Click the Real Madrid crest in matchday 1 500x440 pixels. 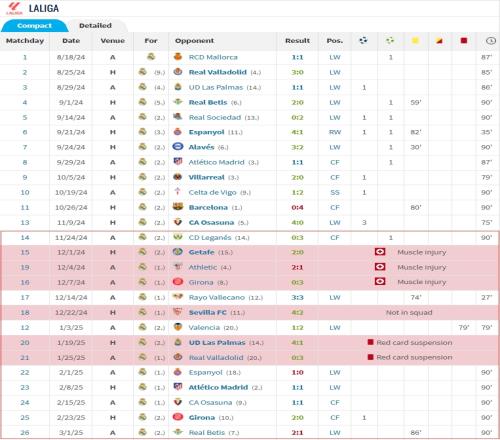click(x=151, y=57)
